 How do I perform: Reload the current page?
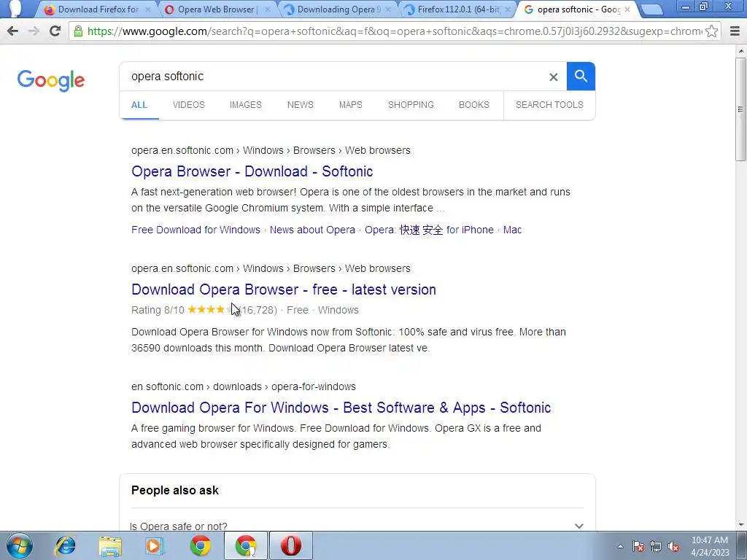tap(55, 31)
